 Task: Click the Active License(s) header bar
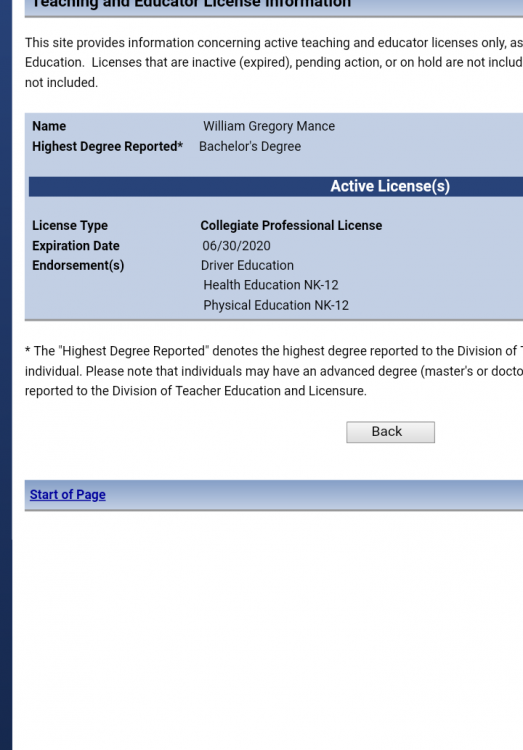(276, 187)
